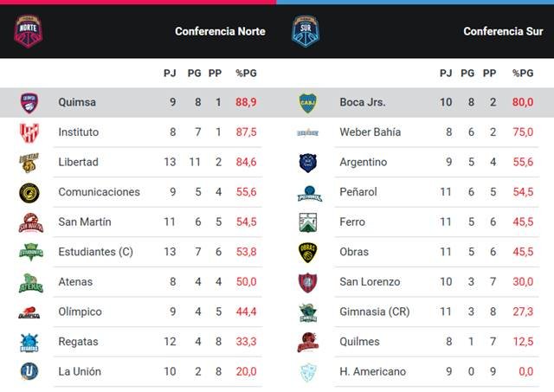The height and width of the screenshot is (392, 554).
Task: Click the La Unión team logo
Action: pyautogui.click(x=29, y=371)
